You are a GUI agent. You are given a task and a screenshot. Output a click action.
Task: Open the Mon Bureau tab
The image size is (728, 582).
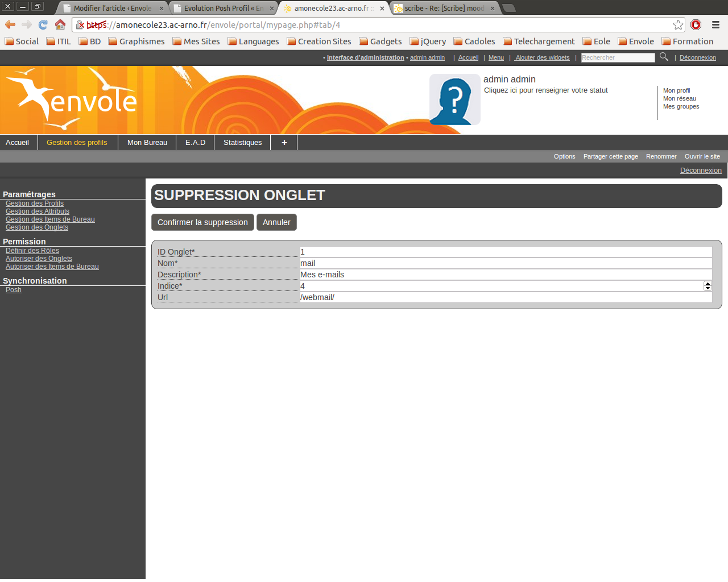click(147, 143)
